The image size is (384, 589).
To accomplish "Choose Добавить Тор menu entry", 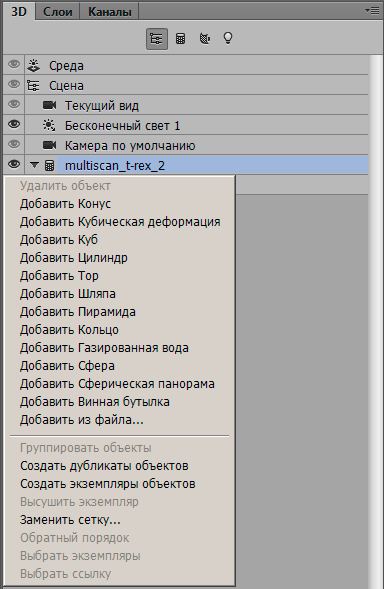I will (x=119, y=276).
